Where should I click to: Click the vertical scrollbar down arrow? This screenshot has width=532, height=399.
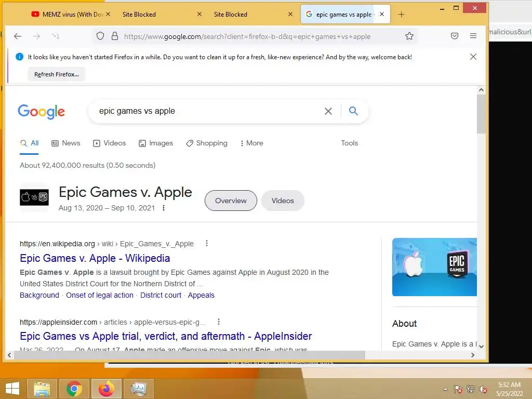(x=481, y=347)
